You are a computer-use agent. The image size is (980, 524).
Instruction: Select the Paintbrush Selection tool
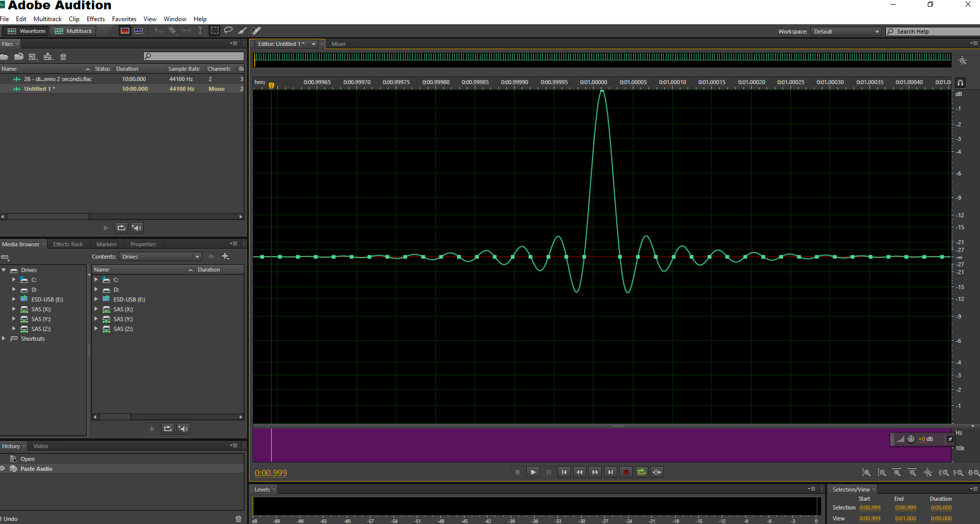(x=242, y=31)
